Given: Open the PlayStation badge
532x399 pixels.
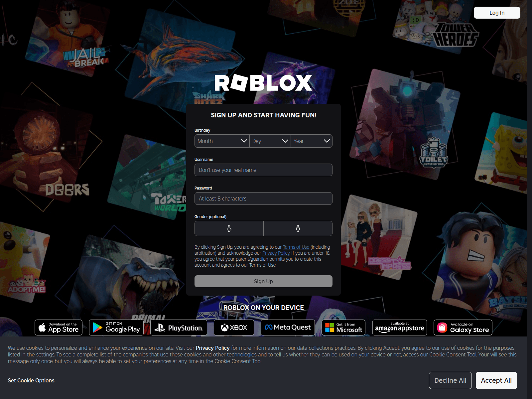Looking at the screenshot, I should coord(179,328).
